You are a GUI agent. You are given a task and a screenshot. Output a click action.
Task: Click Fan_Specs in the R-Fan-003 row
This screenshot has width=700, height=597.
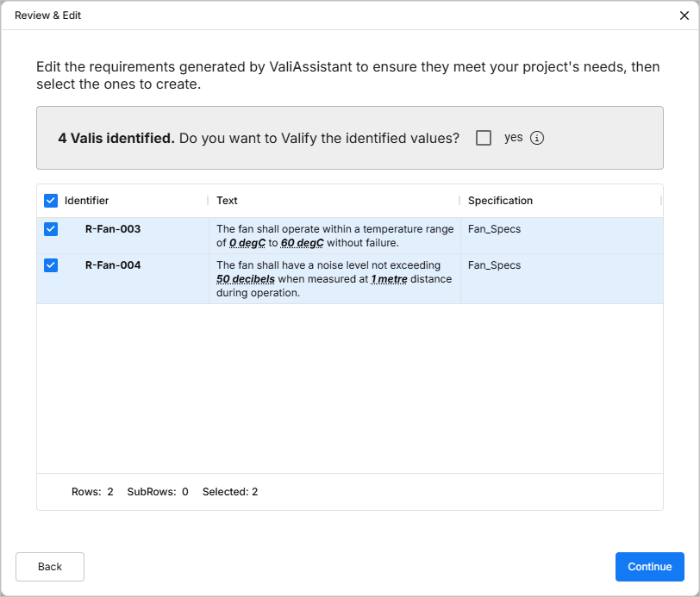[494, 229]
